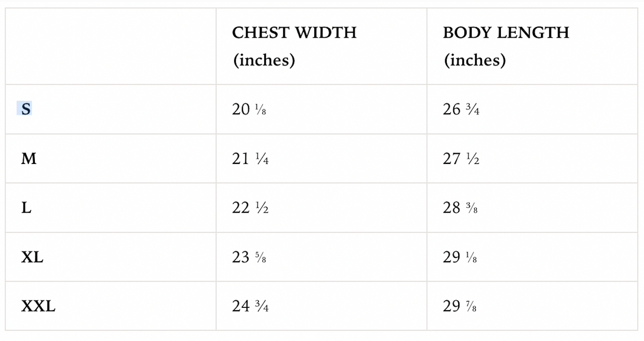Click the 24 ¾ chest width value
Viewport: 644px width, 341px height.
(251, 306)
